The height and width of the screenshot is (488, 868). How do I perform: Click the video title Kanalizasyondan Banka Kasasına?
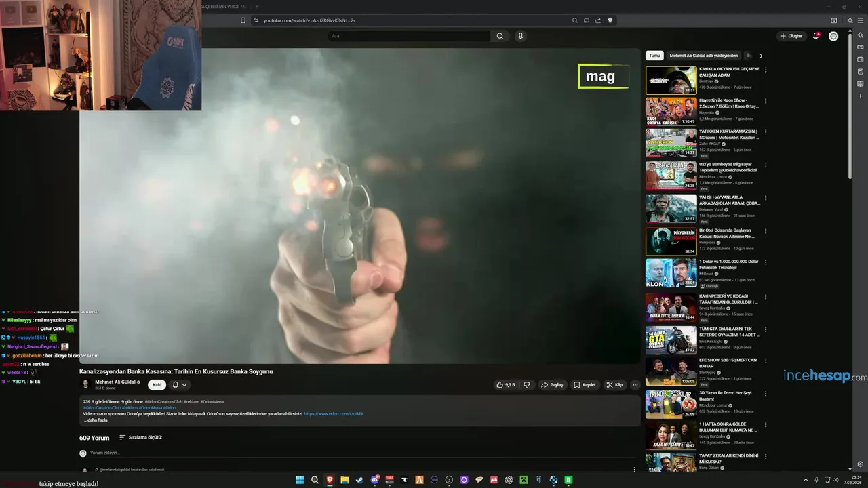pos(176,371)
